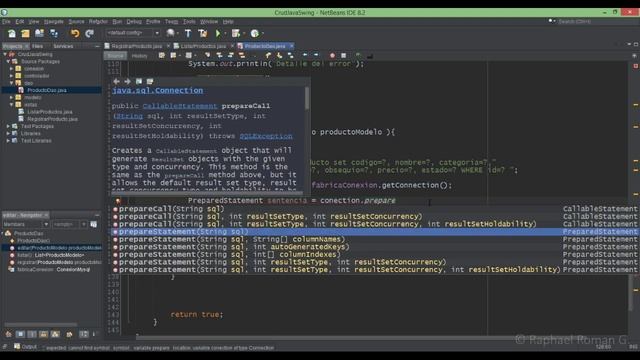Viewport: 640px width, 360px height.
Task: Click the Find Selection editor icon
Action: (x=208, y=55)
